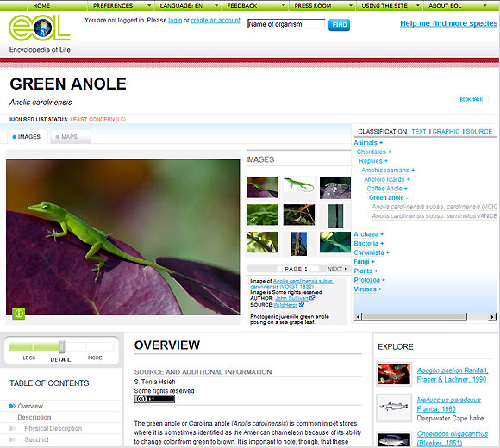The width and height of the screenshot is (500, 448).
Task: Select the Images tab
Action: point(27,137)
